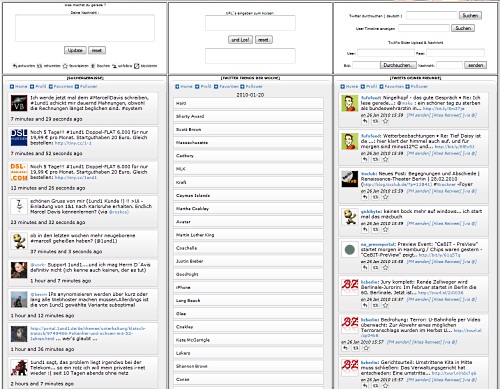Reply to the Ningelhäpf tweet via arrow icon
The width and height of the screenshot is (500, 389).
(x=365, y=121)
